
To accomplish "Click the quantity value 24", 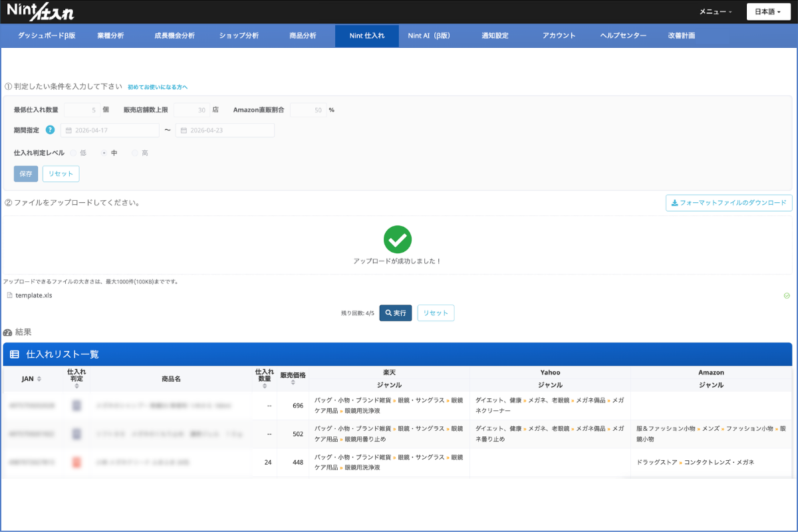I will point(267,462).
